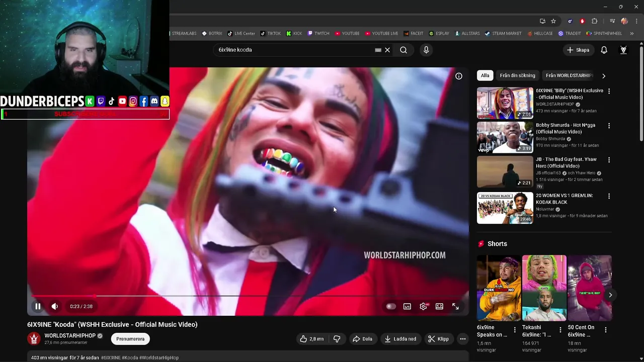Switch to theater mode view
Screen dimensions: 644x362
(x=439, y=306)
